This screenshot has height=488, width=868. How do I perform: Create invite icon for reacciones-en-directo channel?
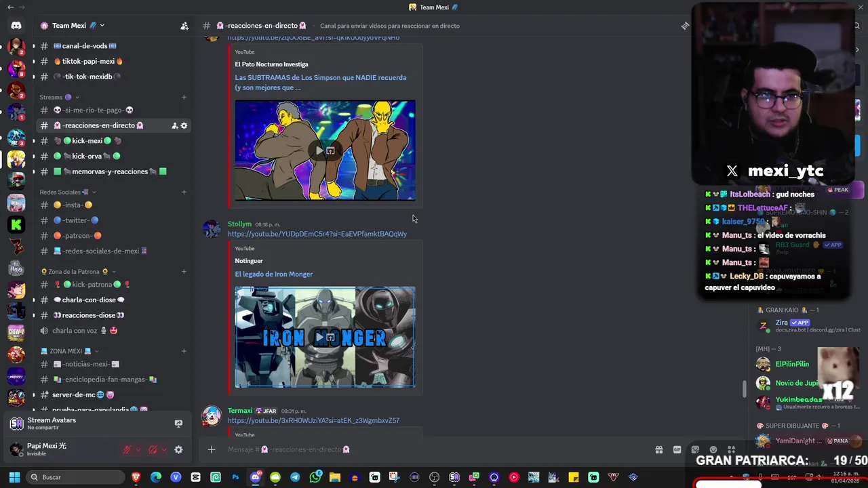click(x=174, y=125)
